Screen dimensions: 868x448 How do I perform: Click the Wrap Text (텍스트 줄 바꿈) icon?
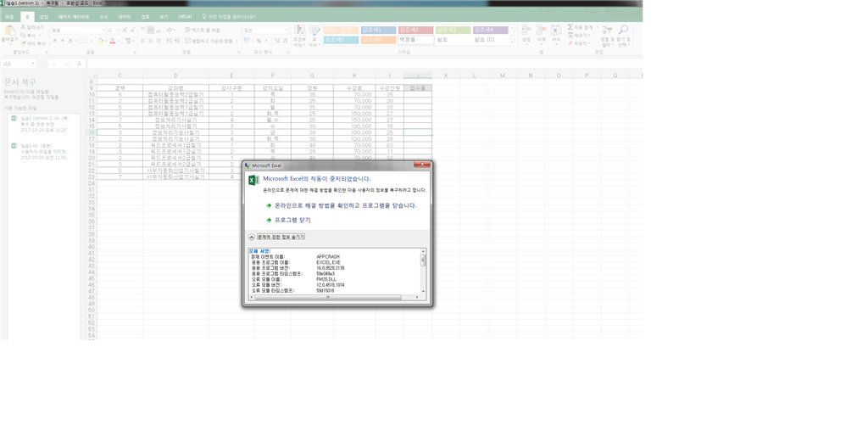click(x=187, y=30)
